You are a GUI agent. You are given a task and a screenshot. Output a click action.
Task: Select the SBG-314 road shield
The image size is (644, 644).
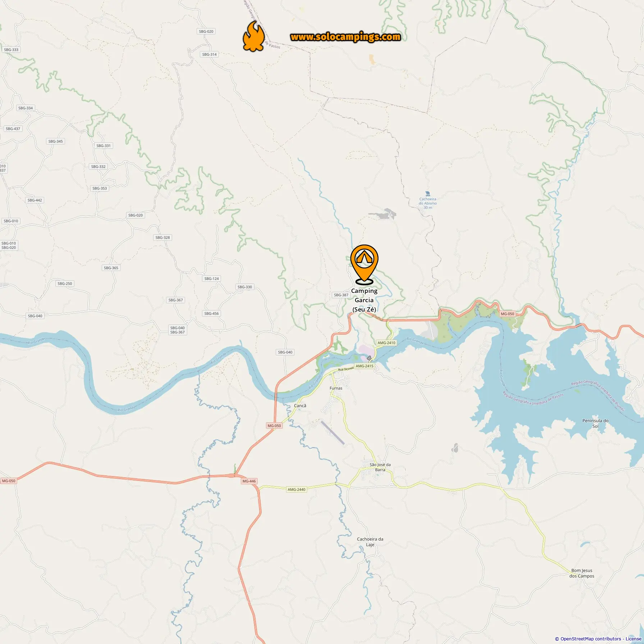[x=210, y=55]
